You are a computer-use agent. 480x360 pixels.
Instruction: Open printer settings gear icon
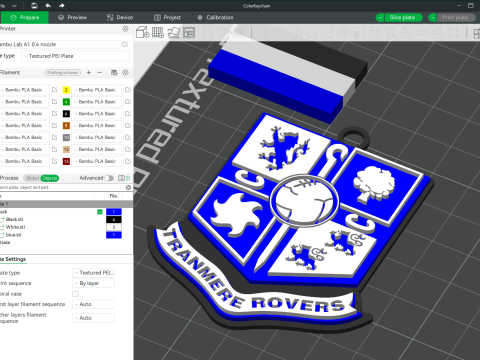coord(125,29)
